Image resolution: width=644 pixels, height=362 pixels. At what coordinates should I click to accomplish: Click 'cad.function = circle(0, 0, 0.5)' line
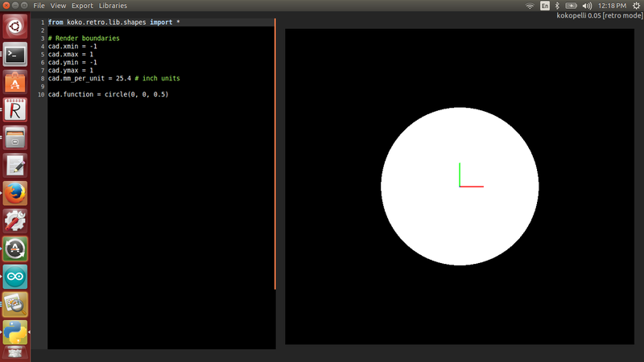(108, 94)
